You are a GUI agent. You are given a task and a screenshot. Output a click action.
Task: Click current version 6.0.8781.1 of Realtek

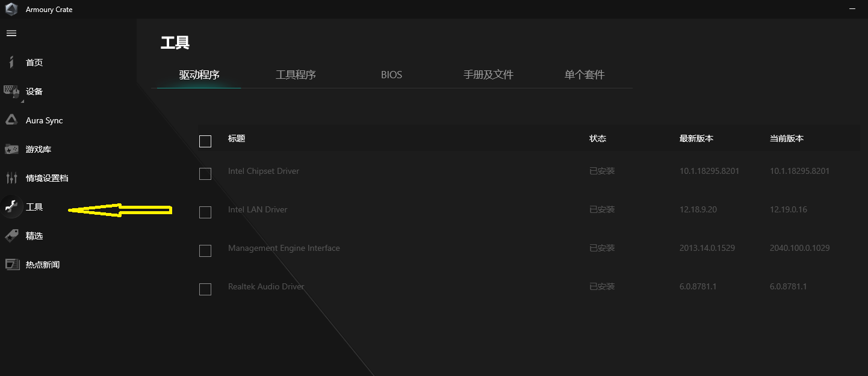click(789, 286)
